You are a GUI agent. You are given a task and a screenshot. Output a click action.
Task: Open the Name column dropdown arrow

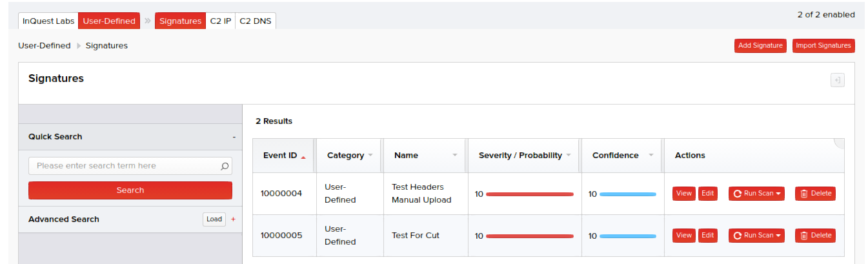click(x=455, y=156)
